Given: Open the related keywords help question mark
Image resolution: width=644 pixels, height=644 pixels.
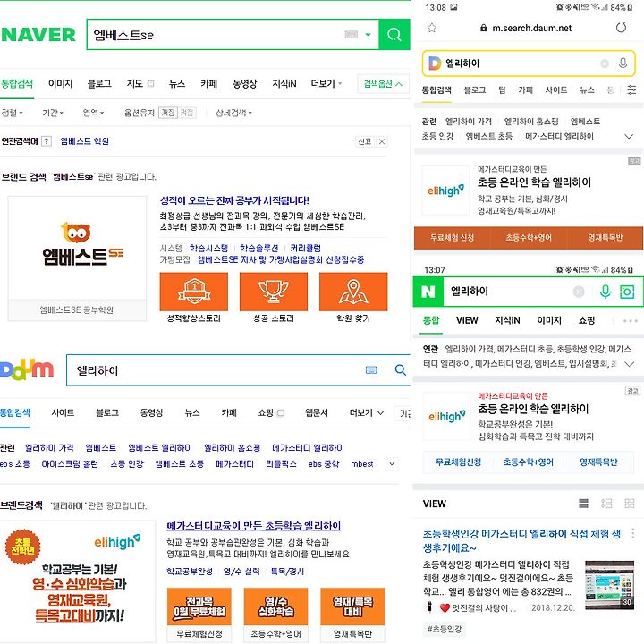Looking at the screenshot, I should (47, 141).
